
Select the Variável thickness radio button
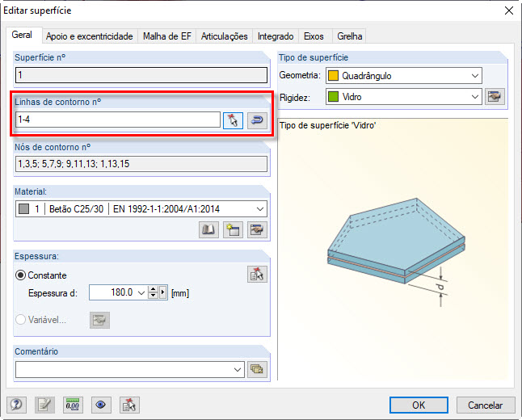[21, 320]
